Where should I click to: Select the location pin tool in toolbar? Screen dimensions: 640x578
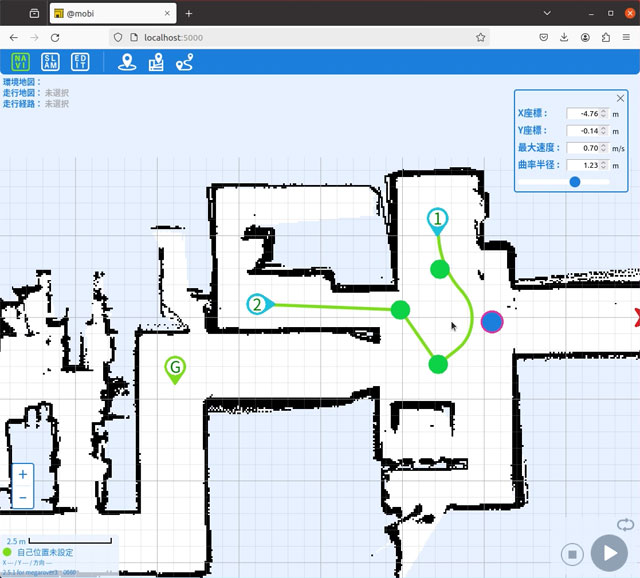pyautogui.click(x=127, y=62)
